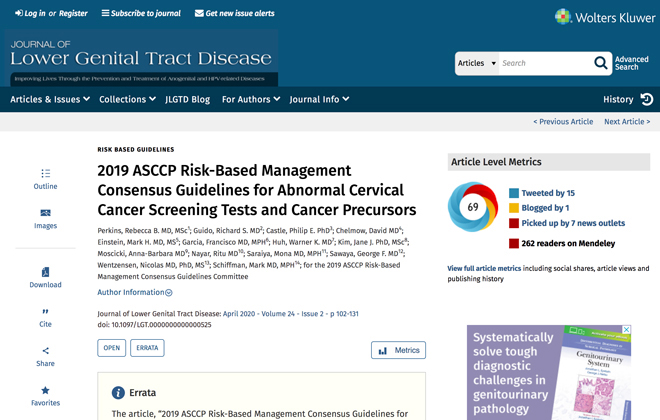Image resolution: width=660 pixels, height=420 pixels.
Task: Close the advertisement with the X
Action: pos(627,329)
